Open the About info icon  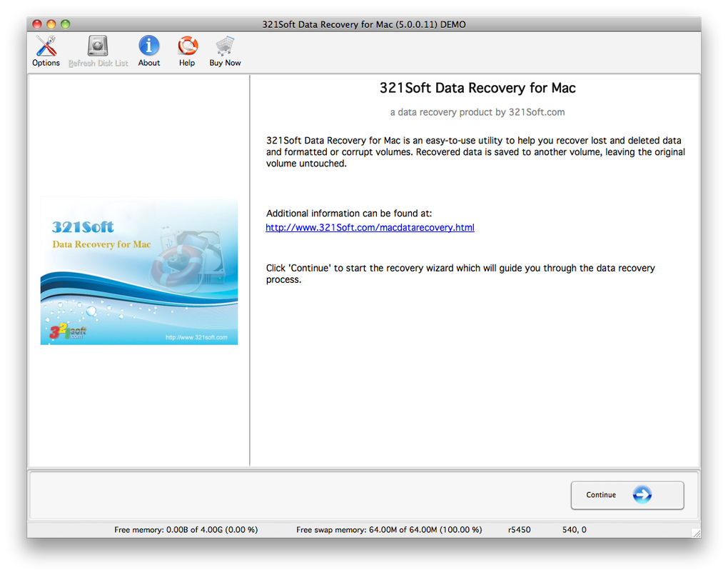pos(148,44)
